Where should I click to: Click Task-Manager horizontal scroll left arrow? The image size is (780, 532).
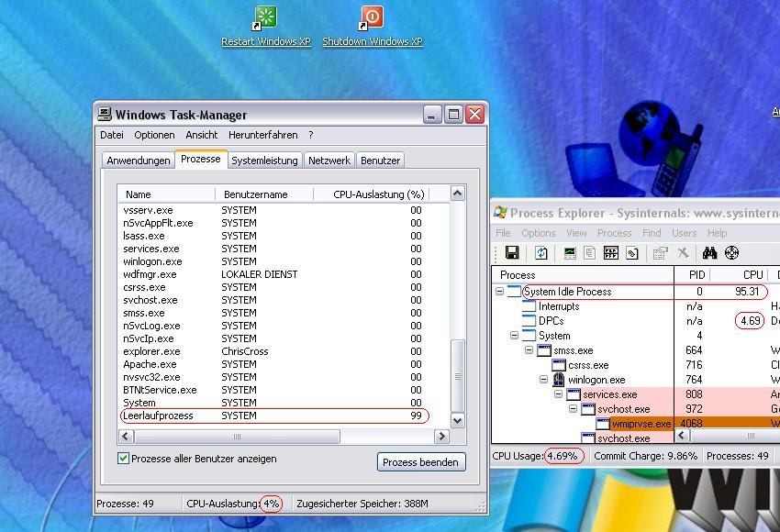tap(126, 437)
